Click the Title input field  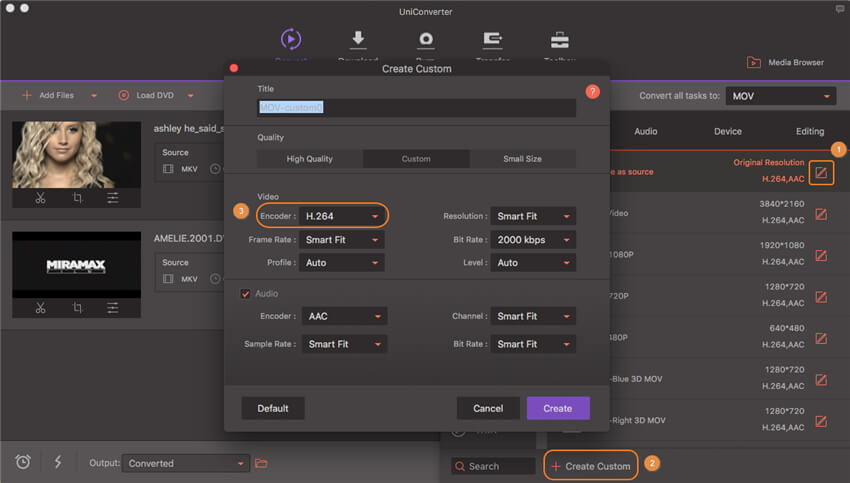point(416,107)
